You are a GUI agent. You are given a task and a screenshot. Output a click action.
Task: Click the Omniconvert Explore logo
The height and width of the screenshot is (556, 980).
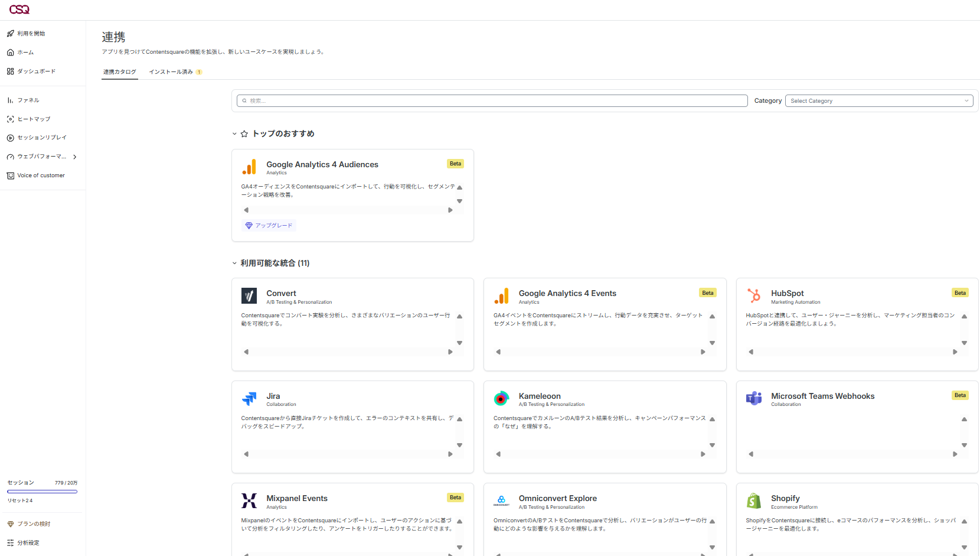(x=501, y=501)
